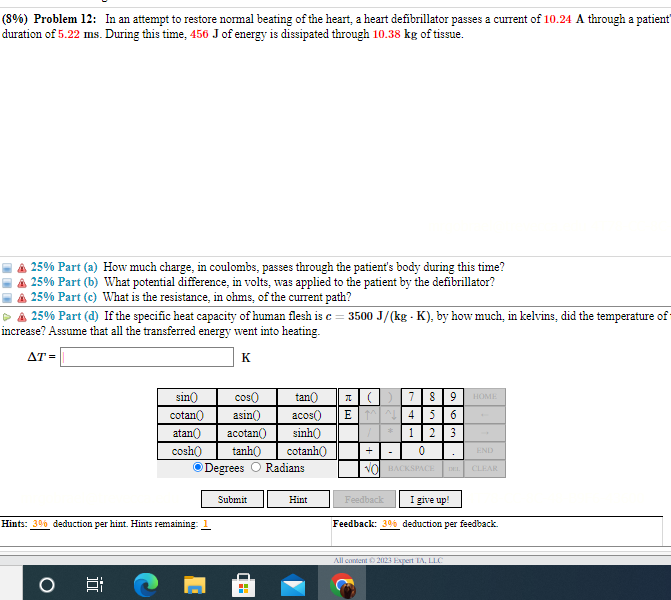Insert cotan() function from keypad
Screen dimensions: 671x600
pos(187,415)
